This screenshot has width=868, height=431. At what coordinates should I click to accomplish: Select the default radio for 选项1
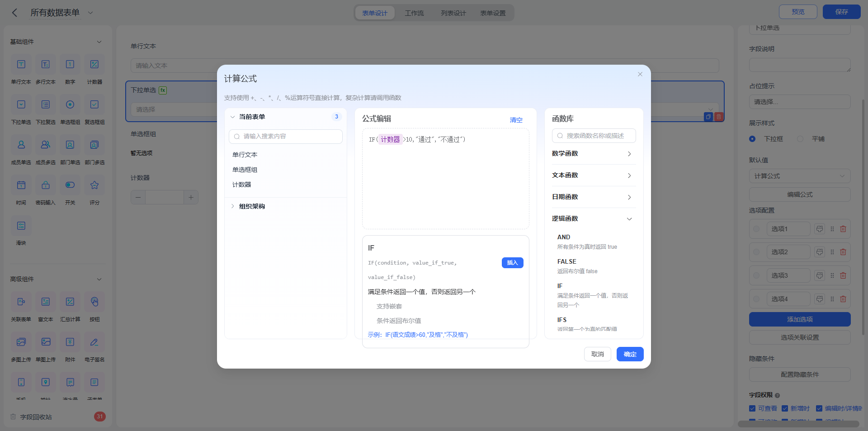756,229
